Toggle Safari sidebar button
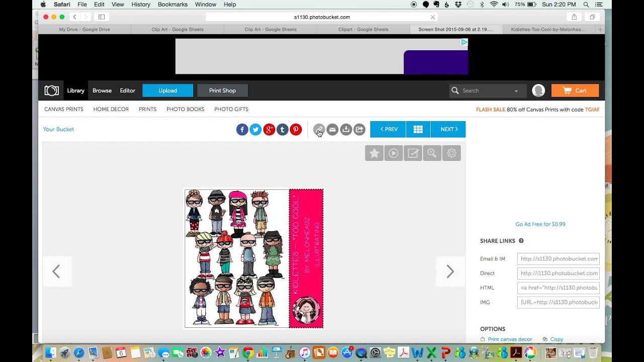 (101, 17)
